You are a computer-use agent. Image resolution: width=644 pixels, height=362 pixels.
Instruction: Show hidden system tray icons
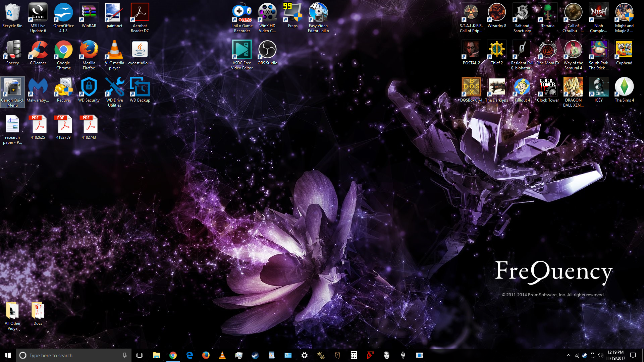[568, 355]
